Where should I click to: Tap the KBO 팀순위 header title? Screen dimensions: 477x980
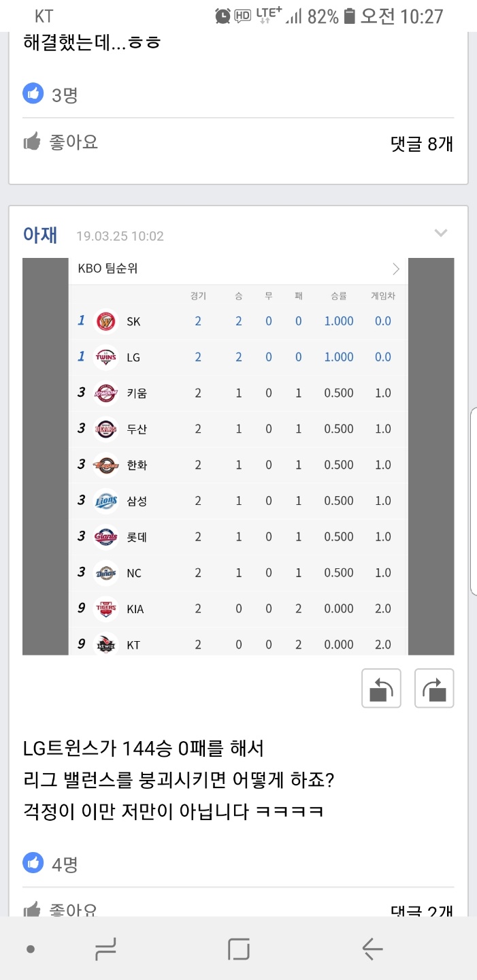point(108,269)
